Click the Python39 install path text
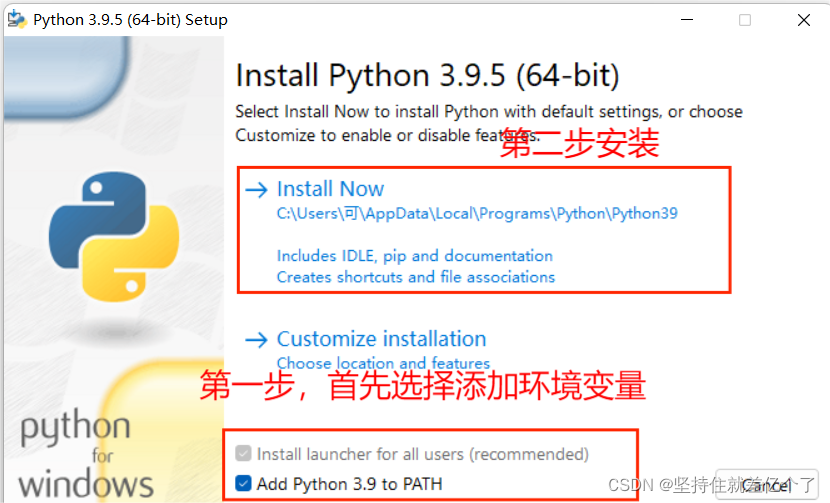 477,213
